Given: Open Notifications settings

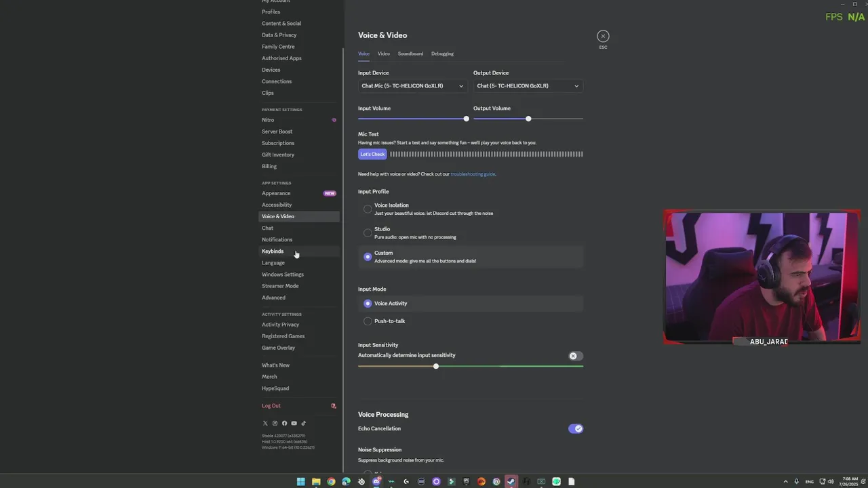Looking at the screenshot, I should click(299, 240).
